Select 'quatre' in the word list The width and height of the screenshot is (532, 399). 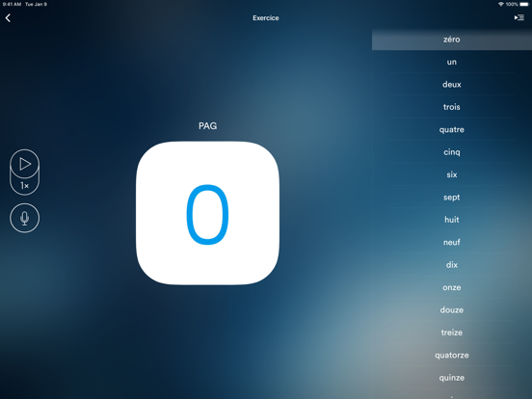(x=452, y=129)
